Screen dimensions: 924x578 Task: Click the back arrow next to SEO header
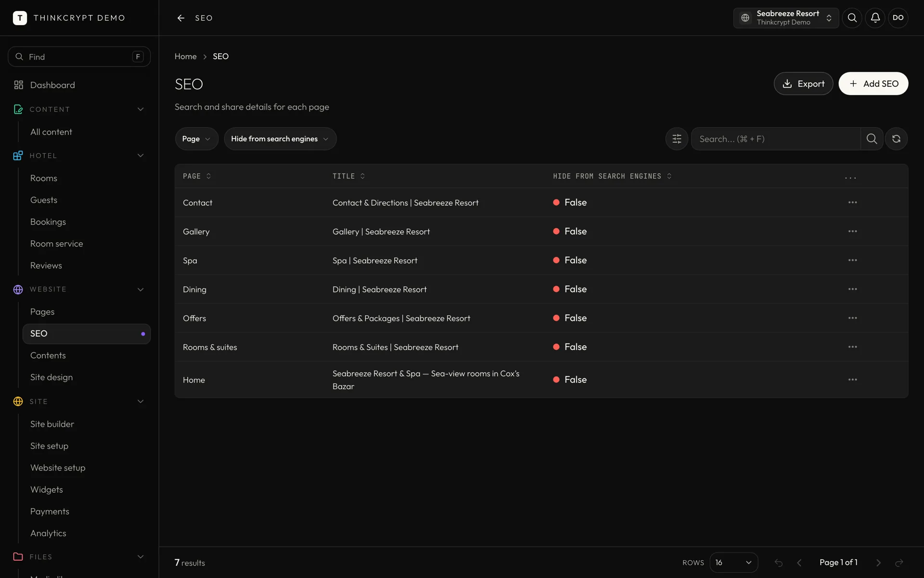181,18
